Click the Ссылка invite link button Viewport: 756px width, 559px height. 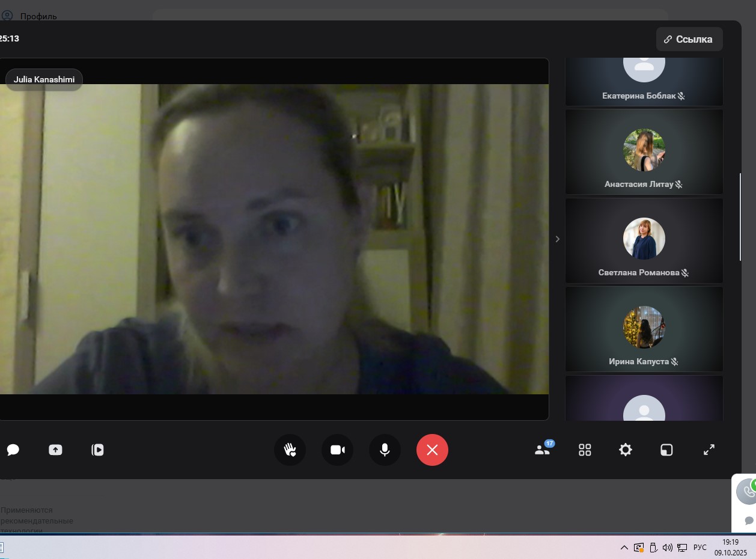(689, 39)
